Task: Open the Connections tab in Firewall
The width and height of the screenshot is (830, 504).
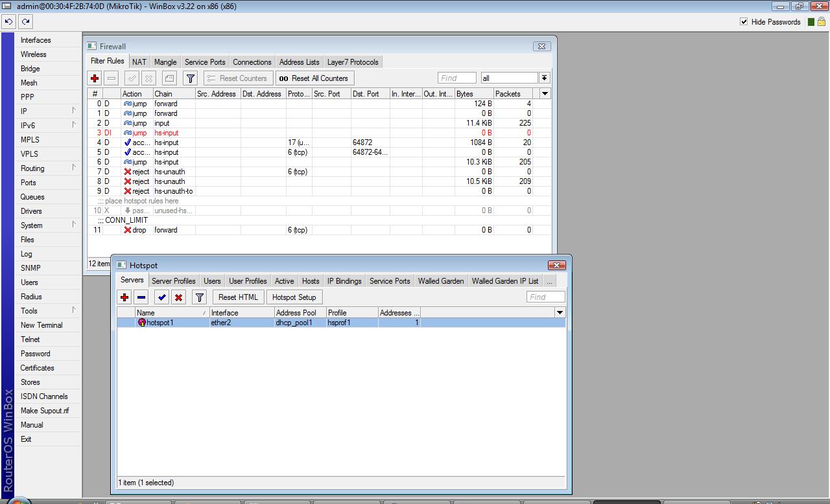Action: (252, 62)
